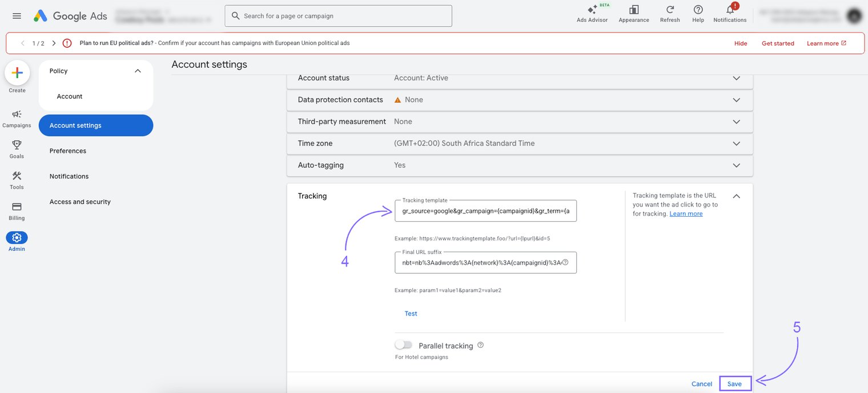Click the Tracking template field
This screenshot has height=393, width=868.
[485, 211]
